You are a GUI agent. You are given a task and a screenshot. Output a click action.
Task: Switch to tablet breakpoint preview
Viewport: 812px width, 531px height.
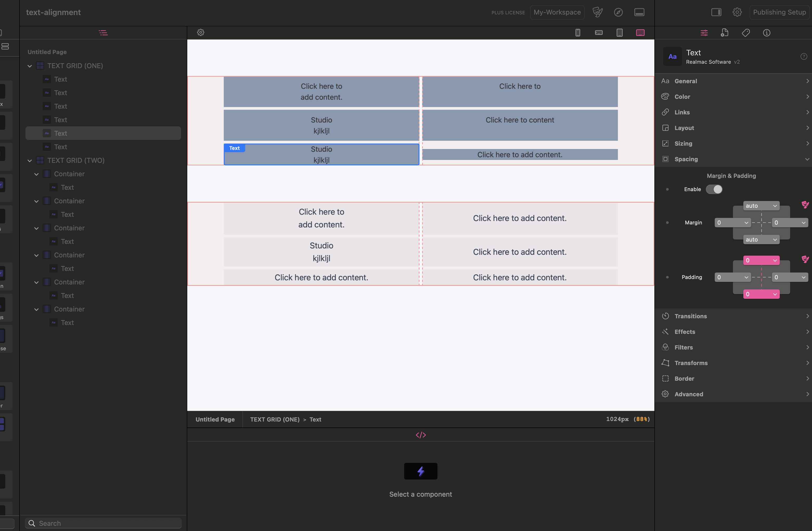[x=620, y=33]
